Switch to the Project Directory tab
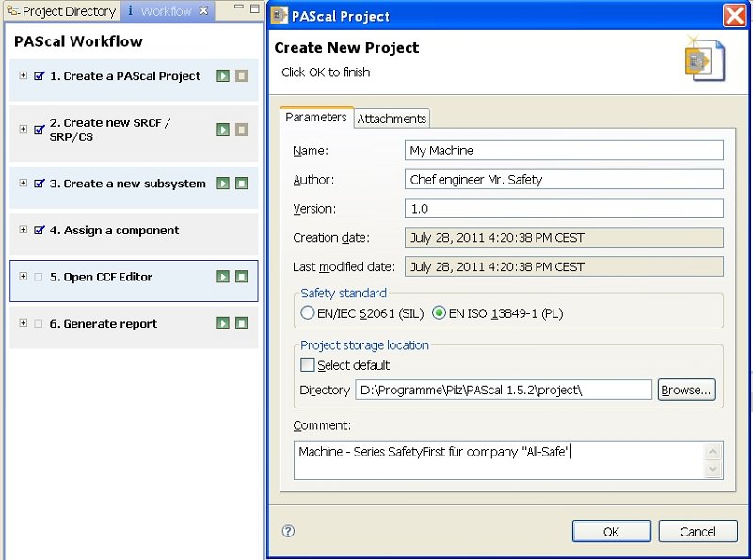Viewport: 753px width, 560px height. pos(61,11)
